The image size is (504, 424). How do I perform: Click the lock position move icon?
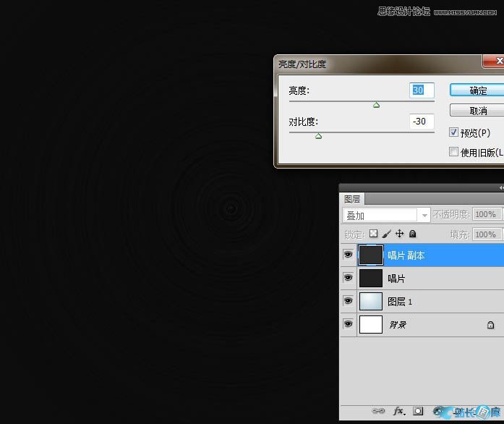(x=399, y=234)
